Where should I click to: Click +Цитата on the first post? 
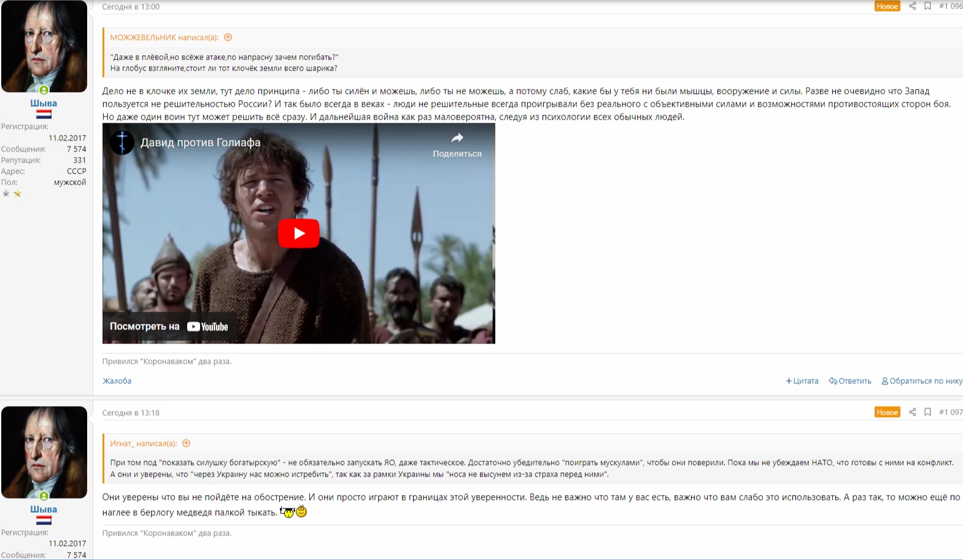[x=802, y=381]
